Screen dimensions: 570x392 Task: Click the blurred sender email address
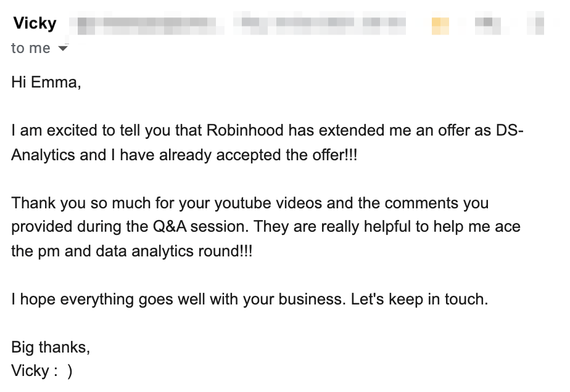click(147, 25)
